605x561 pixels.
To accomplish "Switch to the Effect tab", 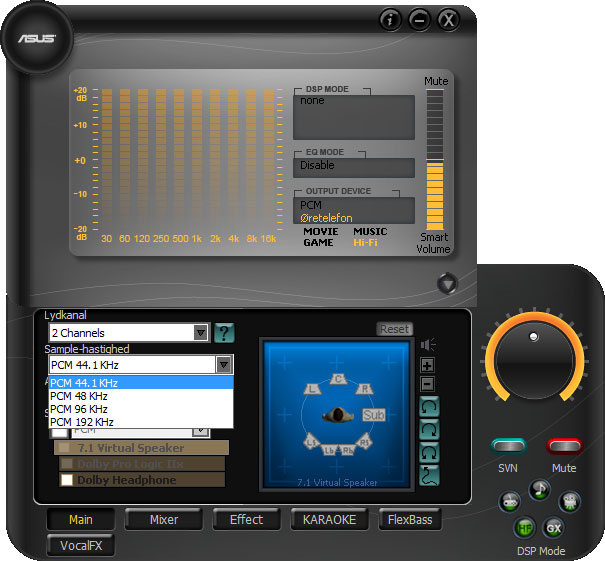I will coord(247,519).
